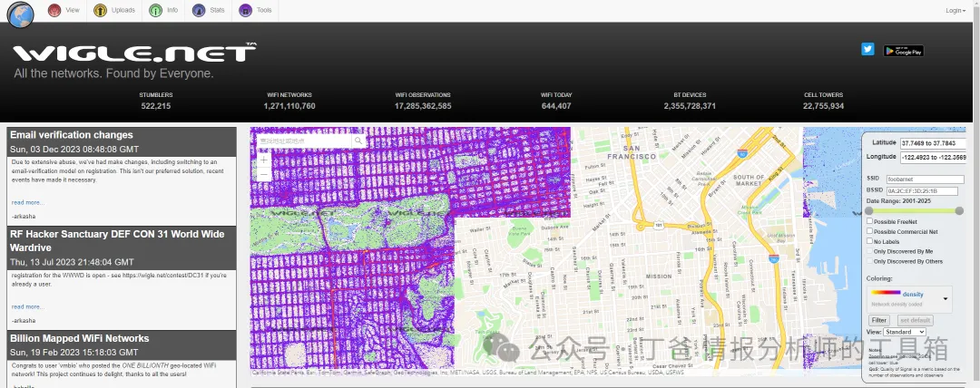This screenshot has width=980, height=388.
Task: Click the SSID input field
Action: (925, 179)
